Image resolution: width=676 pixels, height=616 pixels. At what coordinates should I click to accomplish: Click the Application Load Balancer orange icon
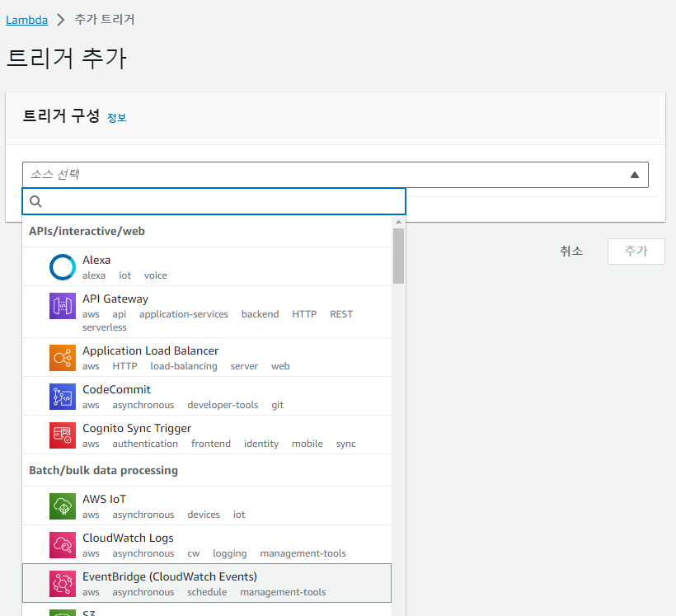point(63,358)
